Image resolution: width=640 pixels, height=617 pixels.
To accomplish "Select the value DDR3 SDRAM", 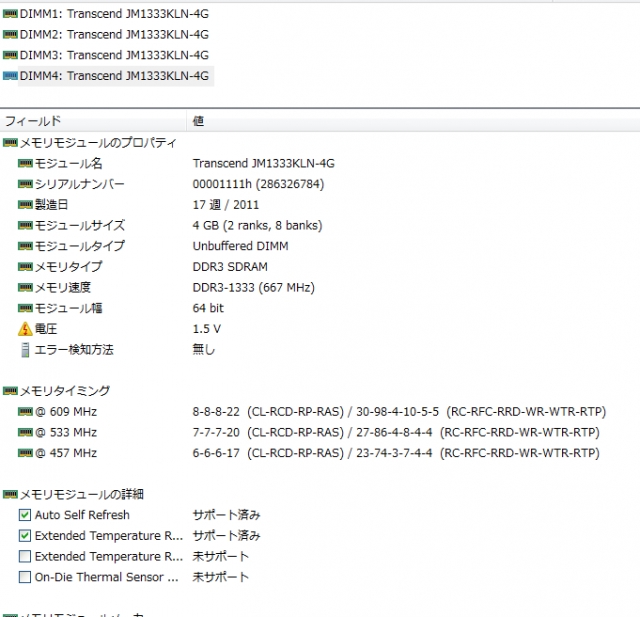I will point(230,267).
